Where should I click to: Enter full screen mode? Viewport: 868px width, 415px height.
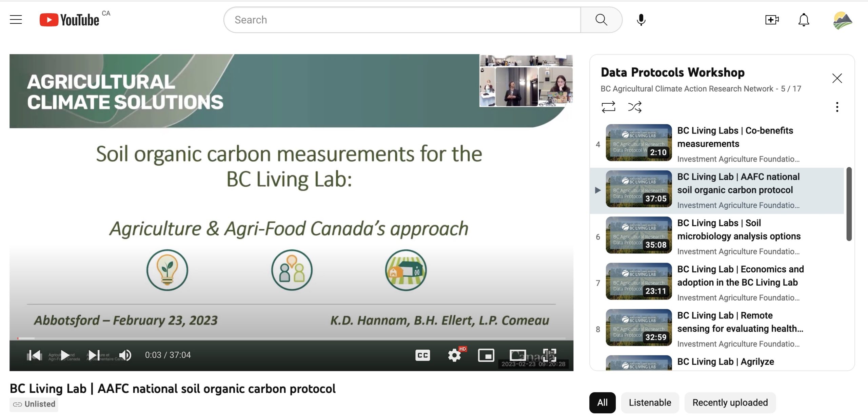[549, 355]
